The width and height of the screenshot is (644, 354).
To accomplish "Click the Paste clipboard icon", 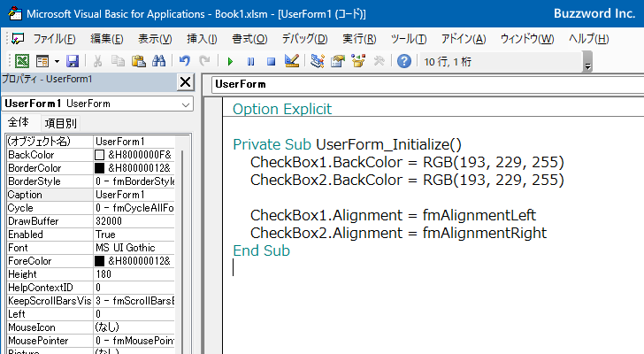I will click(x=138, y=61).
